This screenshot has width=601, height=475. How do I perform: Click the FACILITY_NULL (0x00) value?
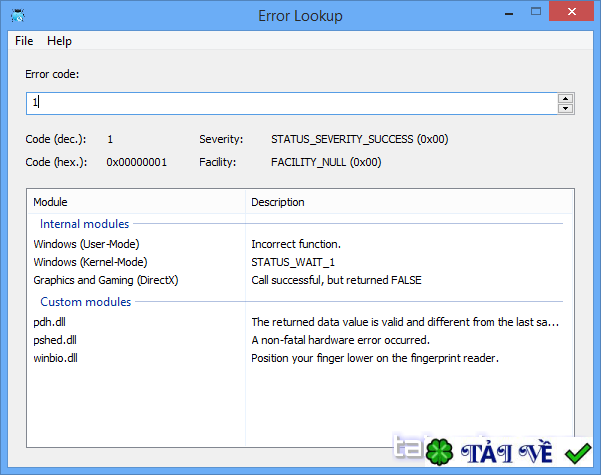point(326,162)
